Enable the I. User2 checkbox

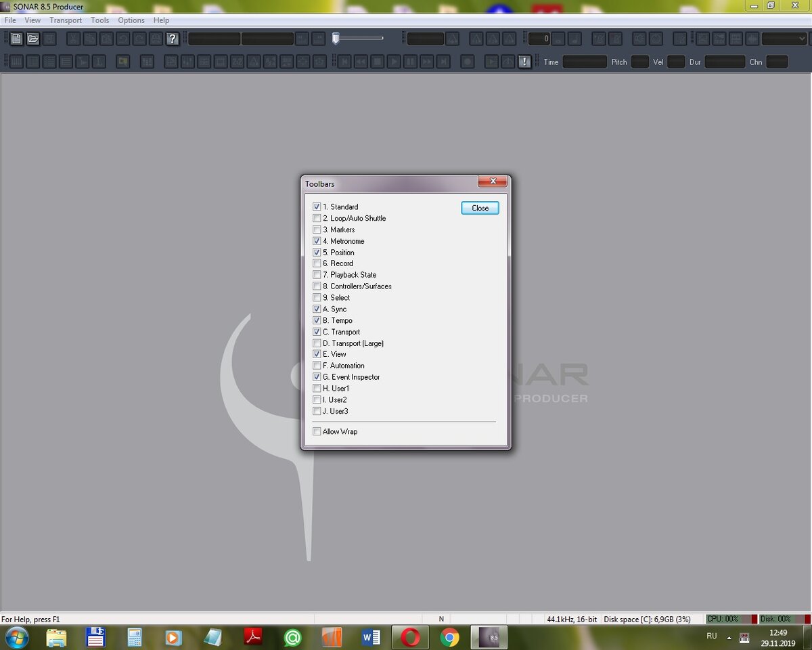click(x=317, y=399)
